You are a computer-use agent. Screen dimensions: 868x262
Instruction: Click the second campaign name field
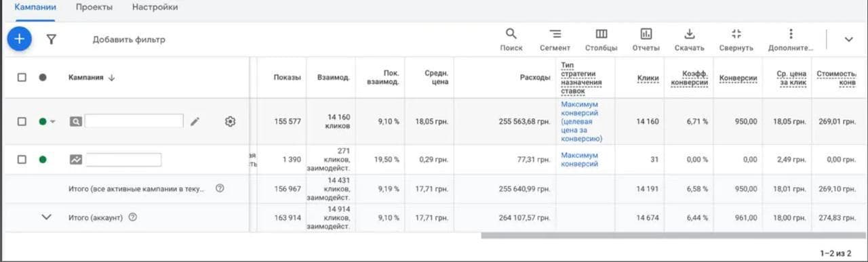[x=124, y=160]
